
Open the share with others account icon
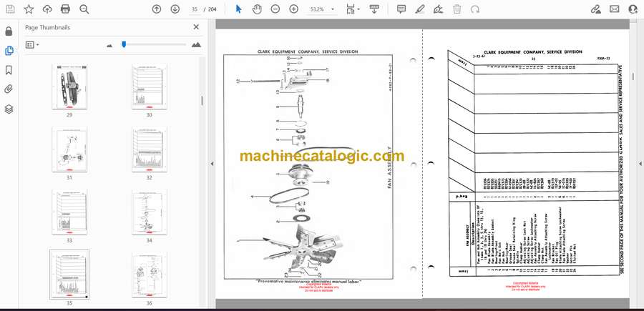(x=633, y=9)
